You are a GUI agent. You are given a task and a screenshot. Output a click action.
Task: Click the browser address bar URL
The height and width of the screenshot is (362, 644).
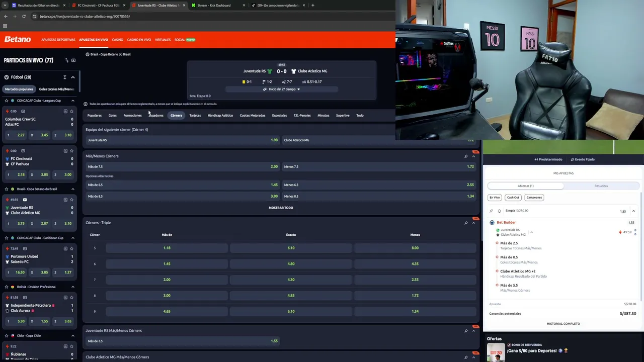click(85, 16)
